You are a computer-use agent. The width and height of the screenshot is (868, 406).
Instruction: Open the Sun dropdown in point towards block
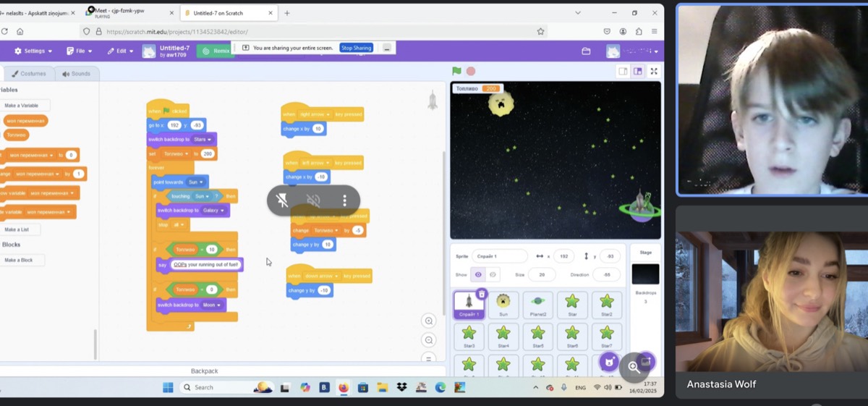(x=197, y=182)
